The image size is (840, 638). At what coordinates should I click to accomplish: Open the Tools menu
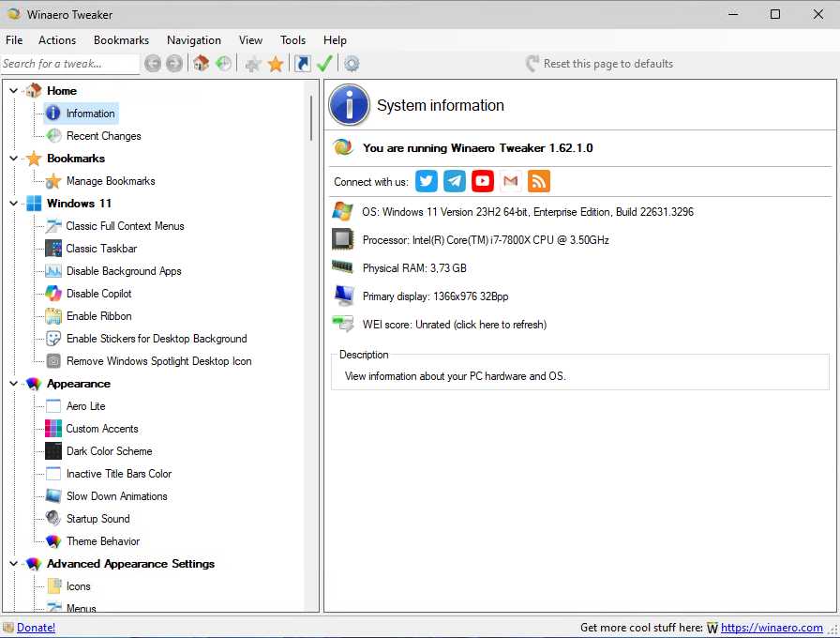point(292,39)
